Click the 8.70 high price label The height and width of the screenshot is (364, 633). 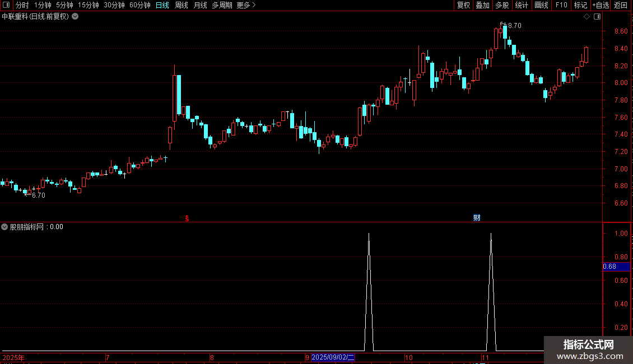pos(514,25)
